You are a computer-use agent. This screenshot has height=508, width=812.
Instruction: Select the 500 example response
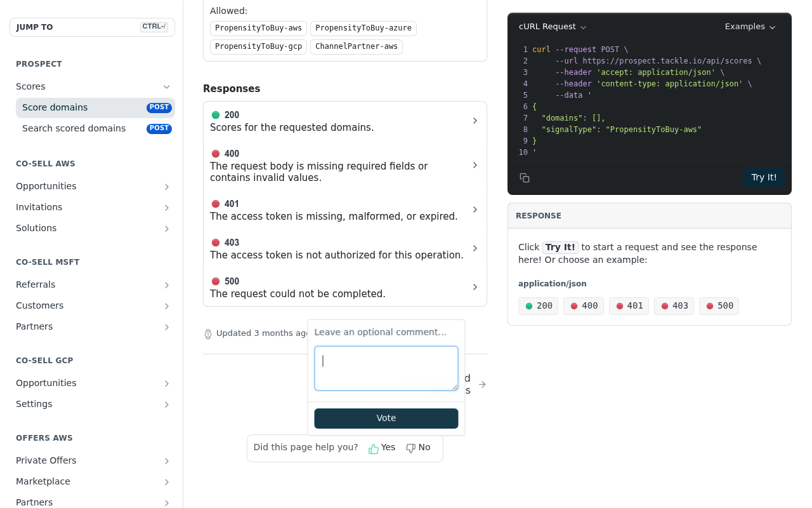tap(719, 306)
